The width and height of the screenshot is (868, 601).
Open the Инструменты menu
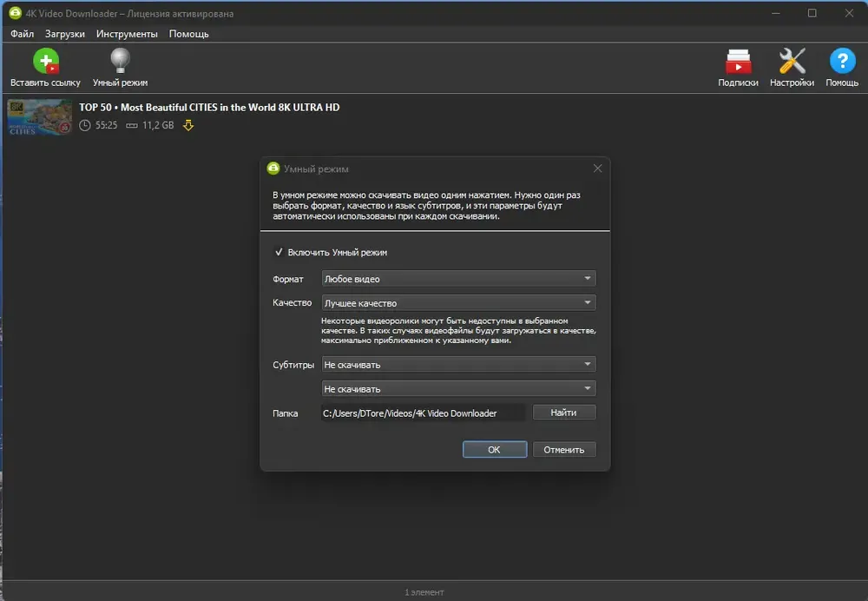pos(127,34)
